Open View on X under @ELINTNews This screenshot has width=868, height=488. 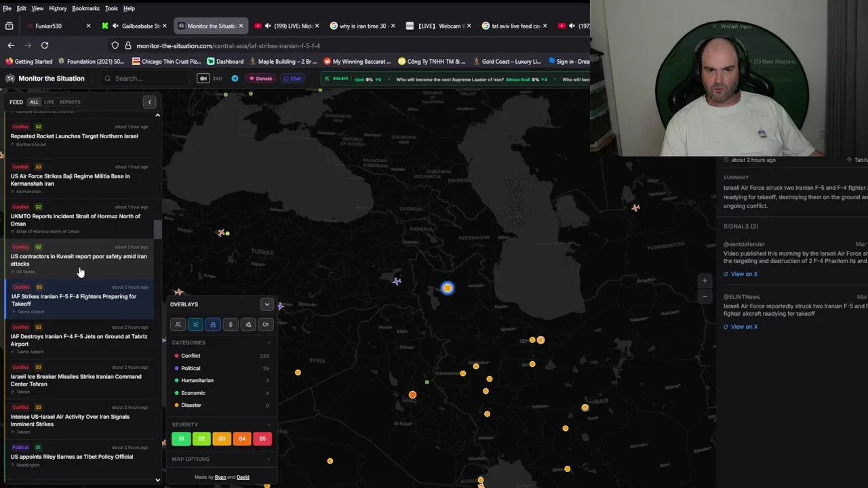coord(741,327)
